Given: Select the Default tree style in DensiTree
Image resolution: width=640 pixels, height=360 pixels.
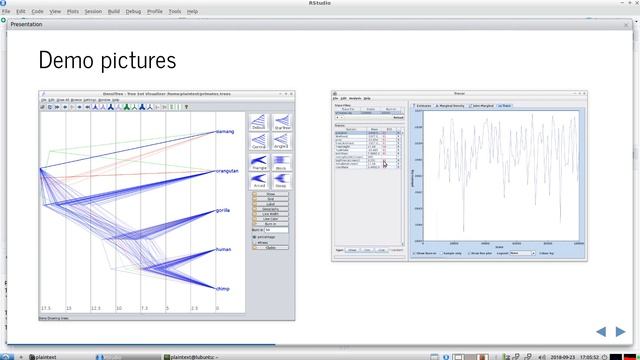Looking at the screenshot, I should click(x=259, y=122).
